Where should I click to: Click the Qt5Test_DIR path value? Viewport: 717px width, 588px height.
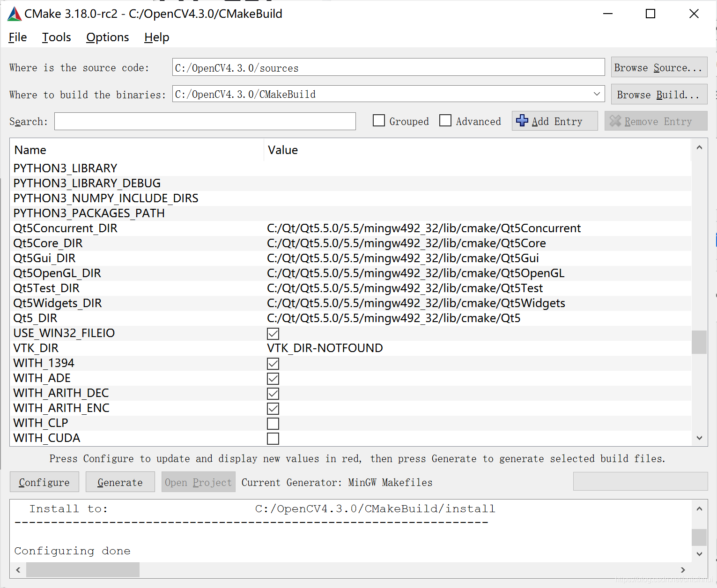pyautogui.click(x=405, y=288)
